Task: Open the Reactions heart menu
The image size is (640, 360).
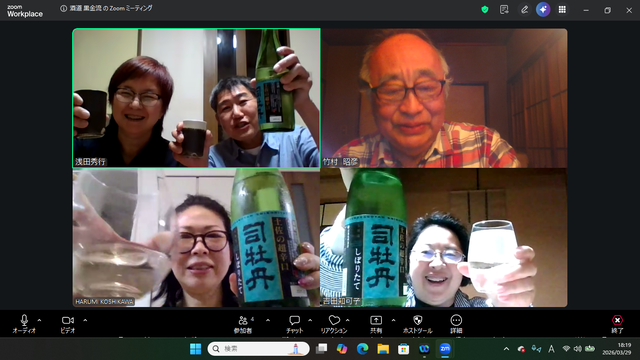Action: tap(334, 324)
